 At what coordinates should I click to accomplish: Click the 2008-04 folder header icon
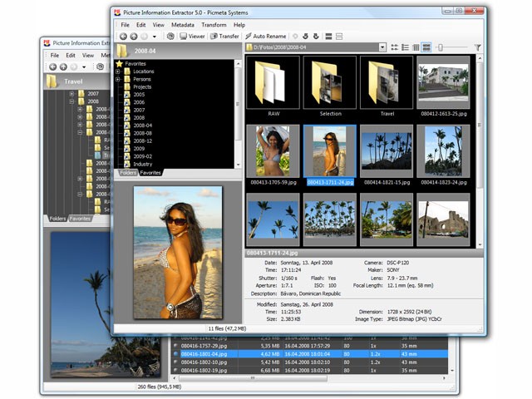(x=122, y=51)
